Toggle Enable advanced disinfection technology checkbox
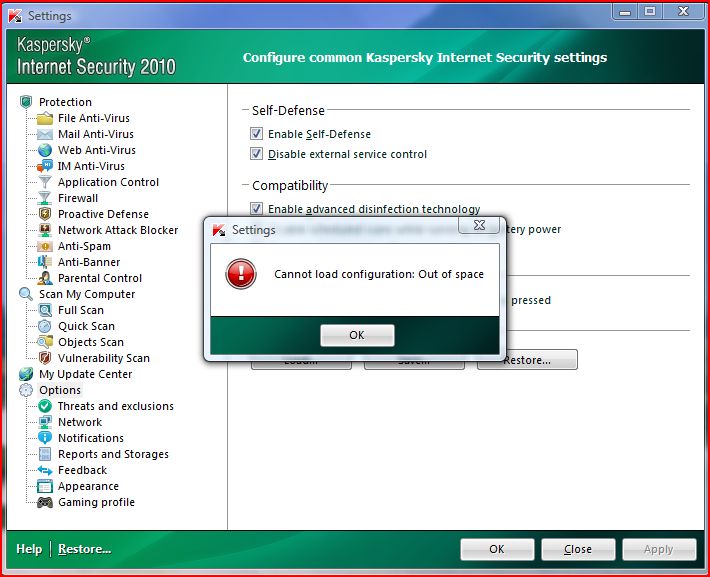The width and height of the screenshot is (710, 577). point(256,208)
